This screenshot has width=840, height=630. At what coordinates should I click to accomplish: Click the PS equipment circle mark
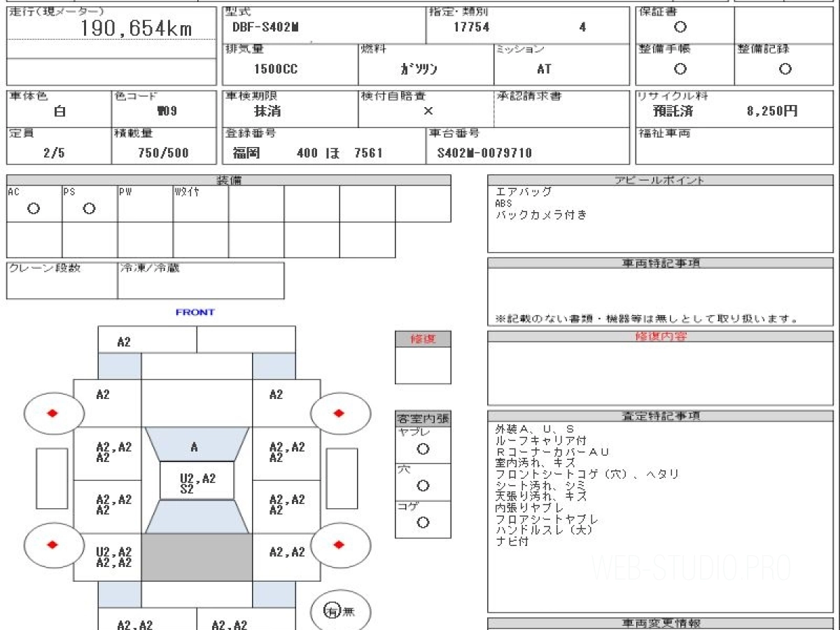(x=89, y=208)
